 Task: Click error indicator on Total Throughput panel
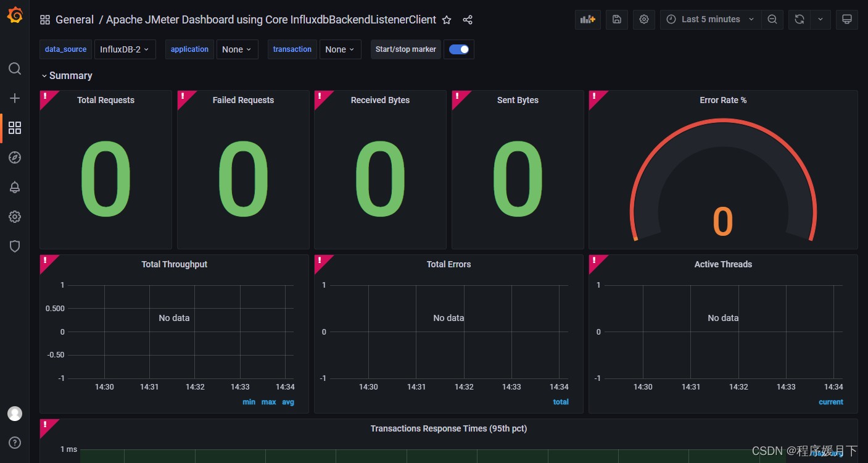46,261
